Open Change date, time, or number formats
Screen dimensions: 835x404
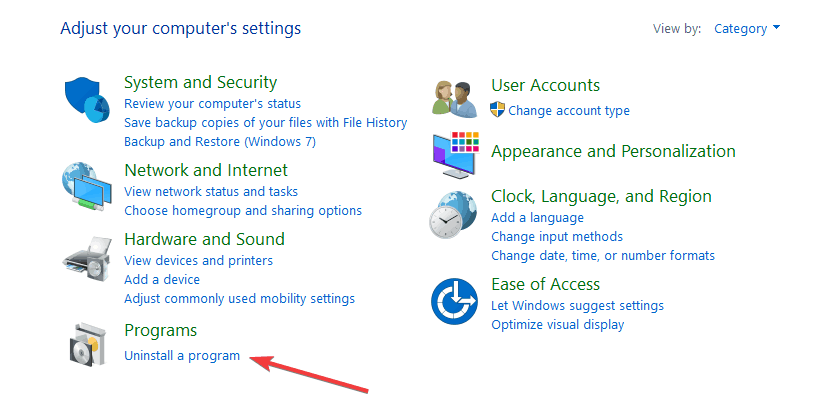tap(603, 255)
